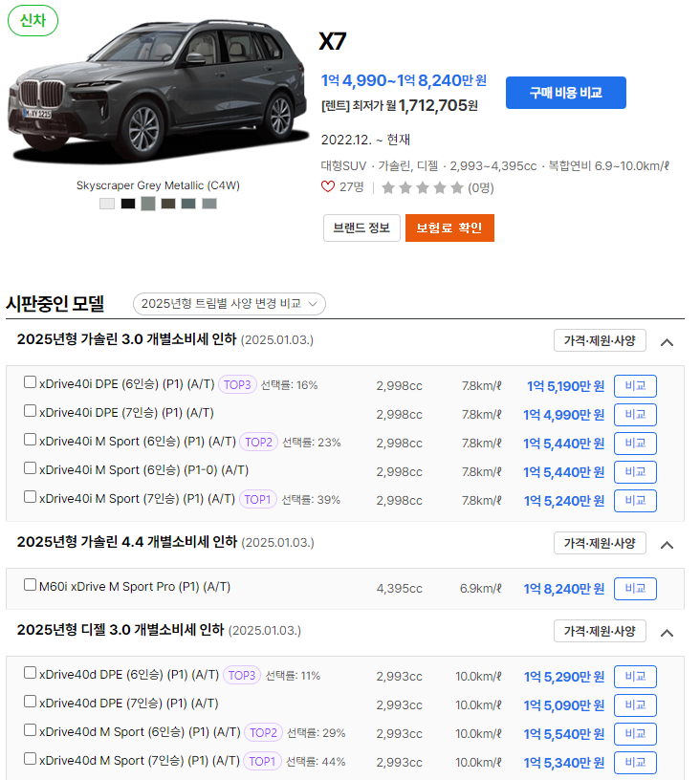The image size is (700, 780).
Task: Open 가격·제원·사양 for 디젤 3.0
Action: pyautogui.click(x=600, y=631)
